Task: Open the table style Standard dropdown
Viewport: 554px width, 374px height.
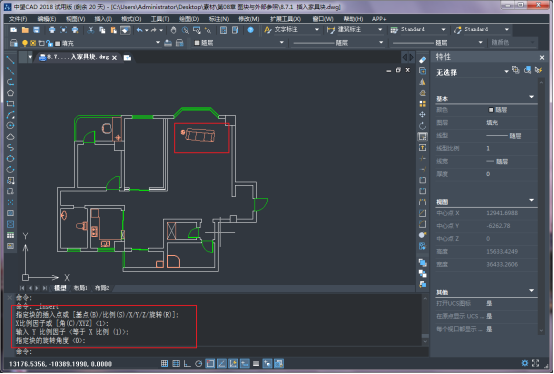Action: (443, 30)
